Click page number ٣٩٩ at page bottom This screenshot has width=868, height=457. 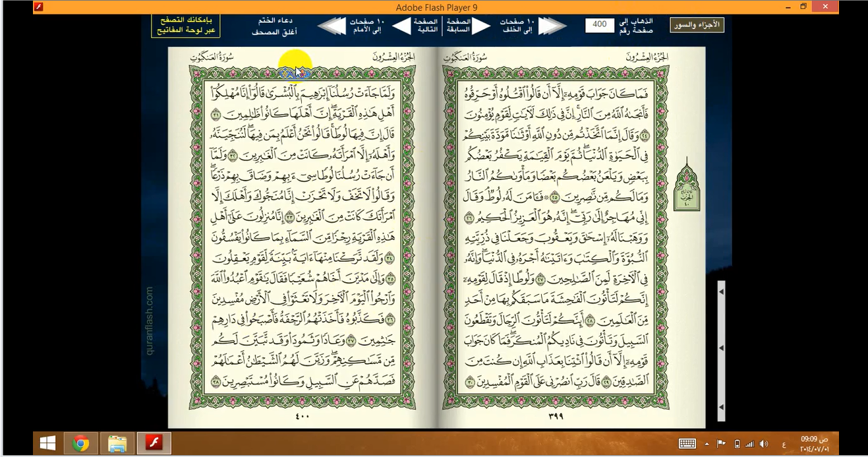[x=556, y=417]
